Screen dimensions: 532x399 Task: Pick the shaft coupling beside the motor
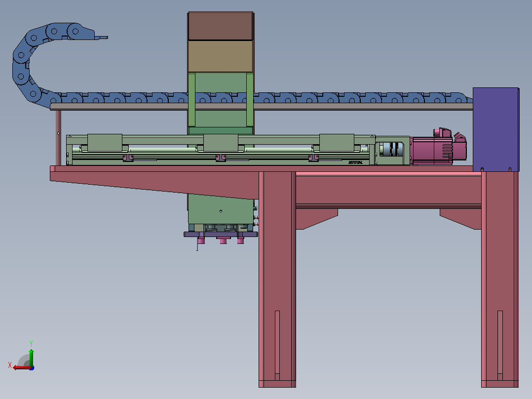pyautogui.click(x=392, y=150)
